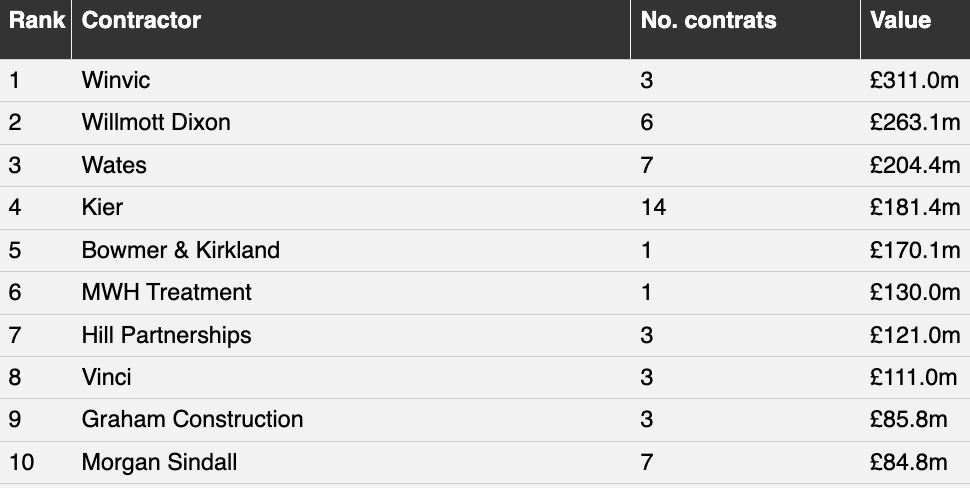The image size is (970, 488).
Task: Select MWH Treatment in the list
Action: tap(166, 292)
